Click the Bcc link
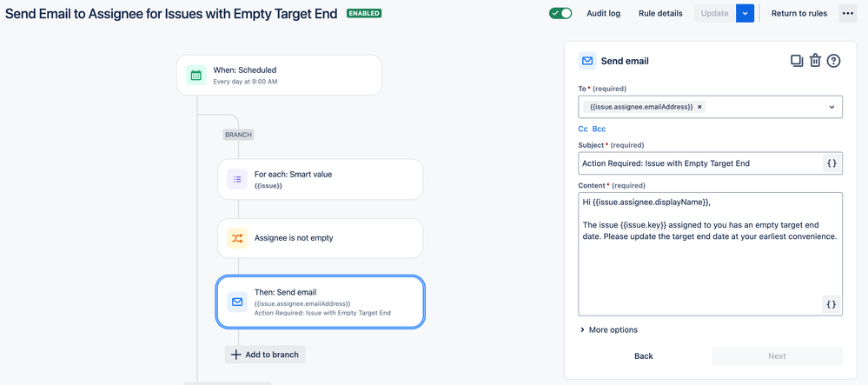 click(599, 129)
